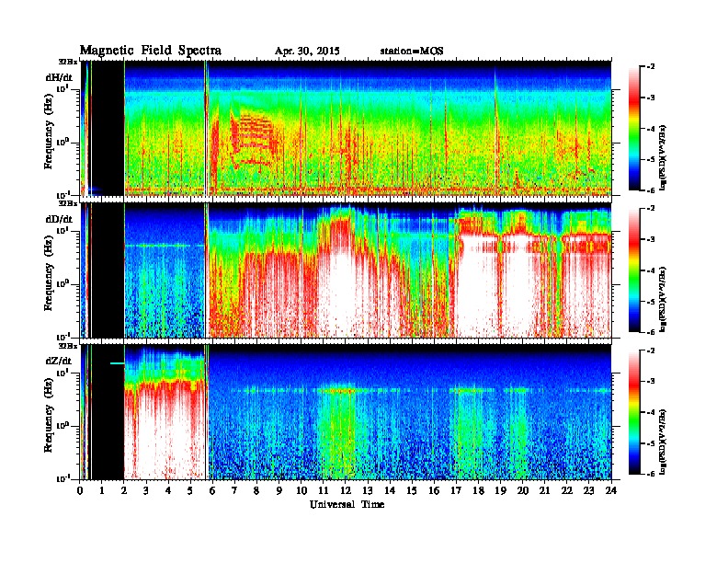Click hour 14 on the Universal Time axis
The image size is (728, 563).
390,491
